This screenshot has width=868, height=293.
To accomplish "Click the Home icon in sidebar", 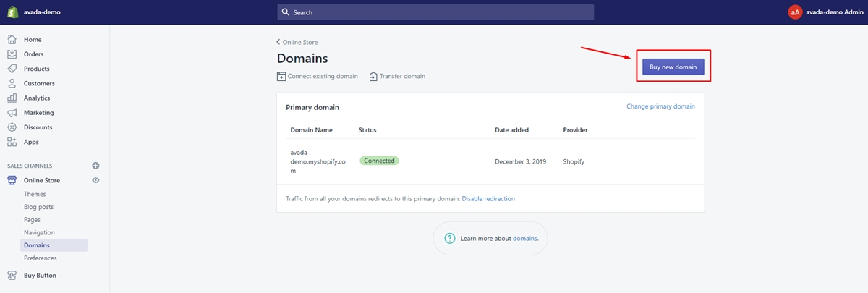I will click(12, 39).
